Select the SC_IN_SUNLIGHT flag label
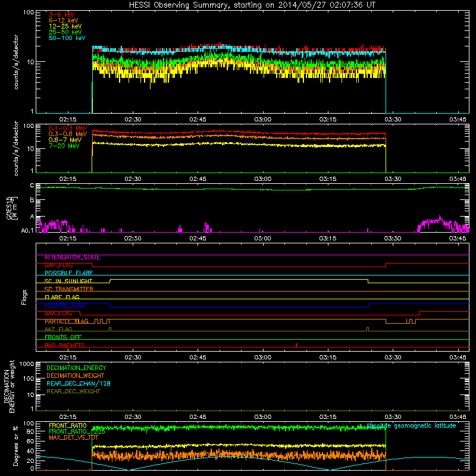476x476 pixels. (68, 281)
